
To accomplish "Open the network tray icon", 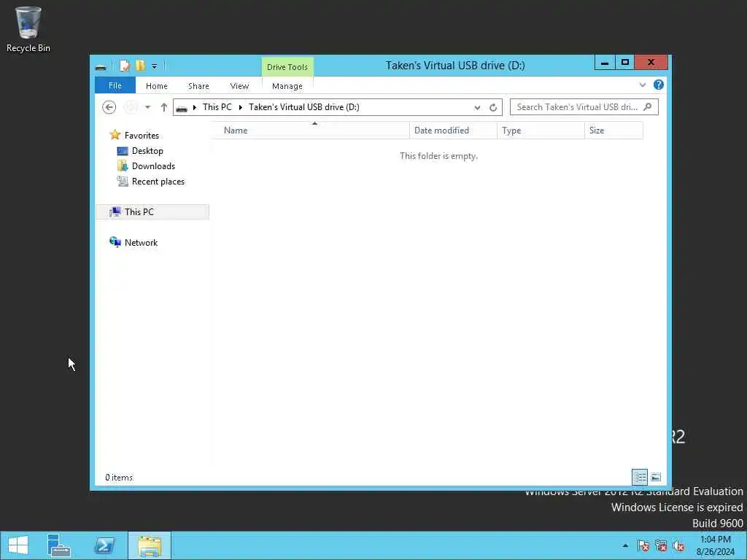I will pyautogui.click(x=661, y=545).
